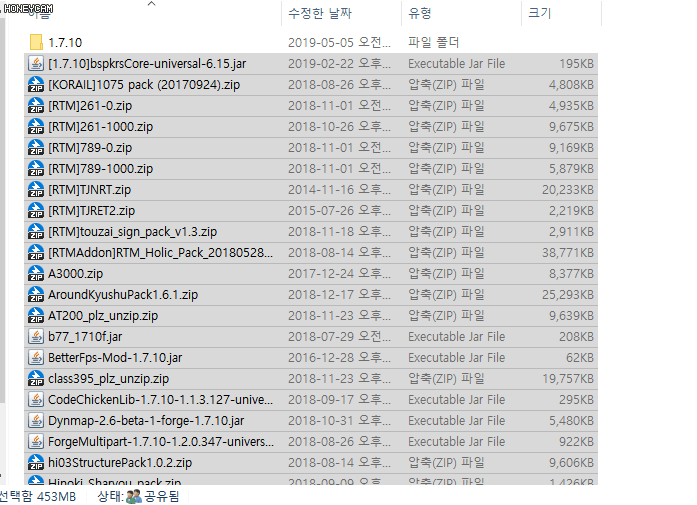Click the jar icon of ForgeMultipart file
Screen dimensions: 697x505
[x=36, y=441]
